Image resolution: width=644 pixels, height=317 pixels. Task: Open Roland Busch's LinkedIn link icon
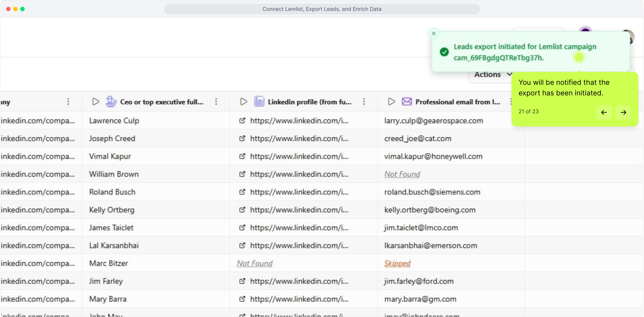click(x=242, y=192)
